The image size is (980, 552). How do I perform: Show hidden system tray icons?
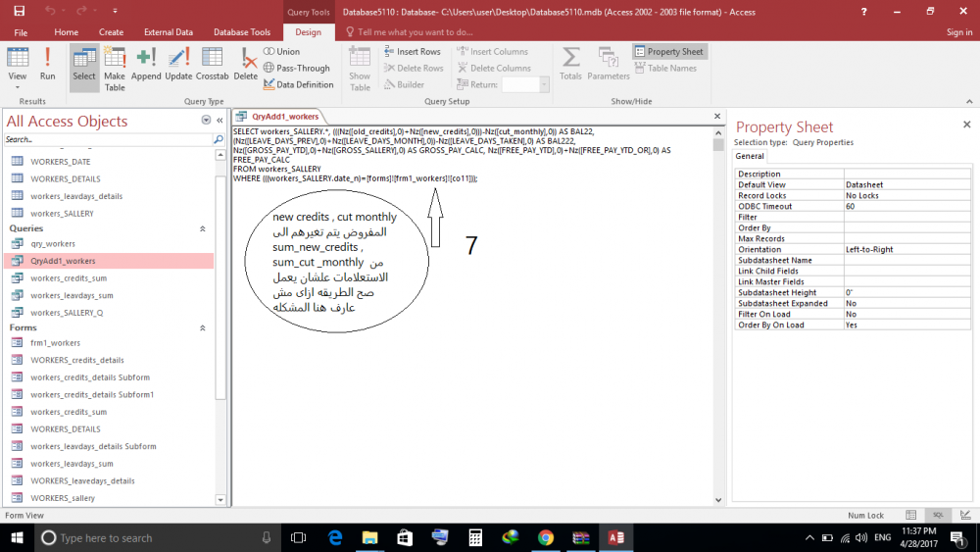809,537
